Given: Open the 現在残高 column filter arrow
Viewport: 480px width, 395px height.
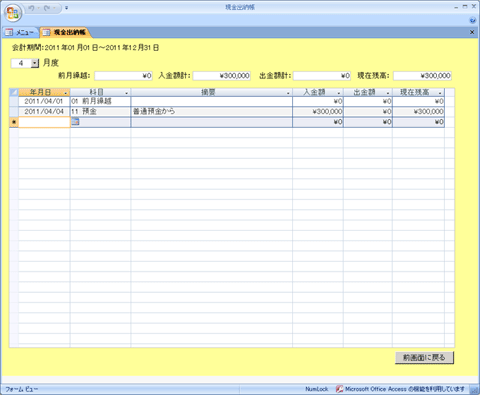Looking at the screenshot, I should click(x=440, y=93).
